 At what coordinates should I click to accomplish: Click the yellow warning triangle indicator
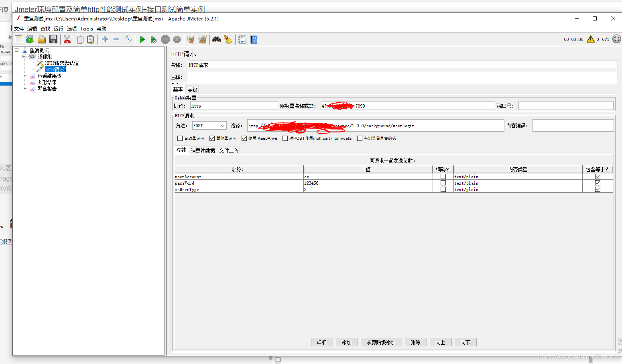pos(591,39)
